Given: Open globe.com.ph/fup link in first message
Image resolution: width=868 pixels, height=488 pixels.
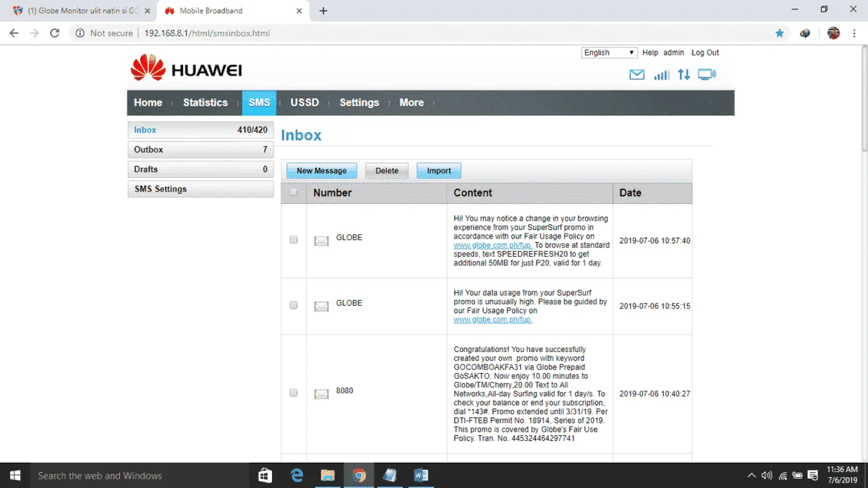Looking at the screenshot, I should coord(493,245).
